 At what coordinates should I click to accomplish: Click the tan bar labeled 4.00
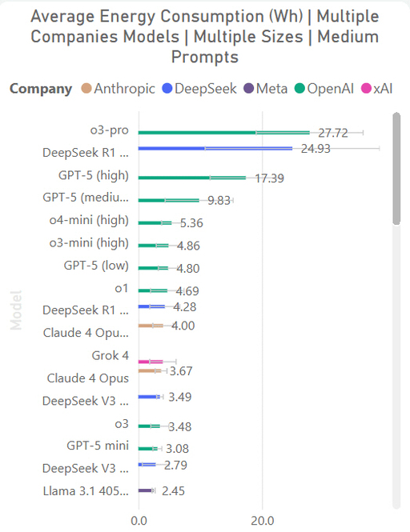coord(151,326)
